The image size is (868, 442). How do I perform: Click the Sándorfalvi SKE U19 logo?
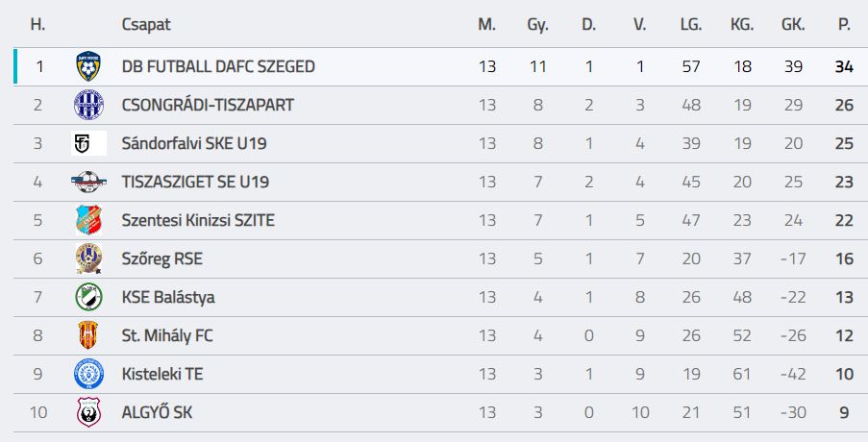point(88,143)
